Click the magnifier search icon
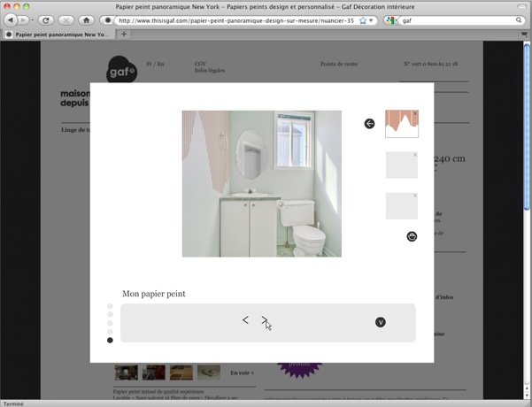Viewport: 532px width, 407px height. [x=519, y=20]
